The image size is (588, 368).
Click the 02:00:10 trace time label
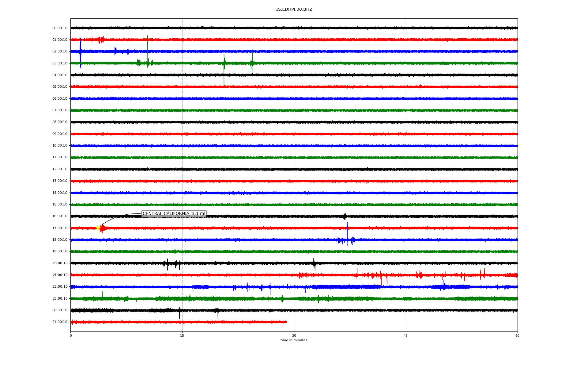(x=60, y=52)
